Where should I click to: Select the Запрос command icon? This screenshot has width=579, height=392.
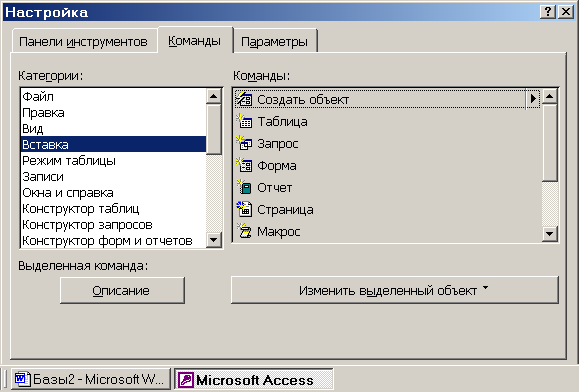point(244,143)
